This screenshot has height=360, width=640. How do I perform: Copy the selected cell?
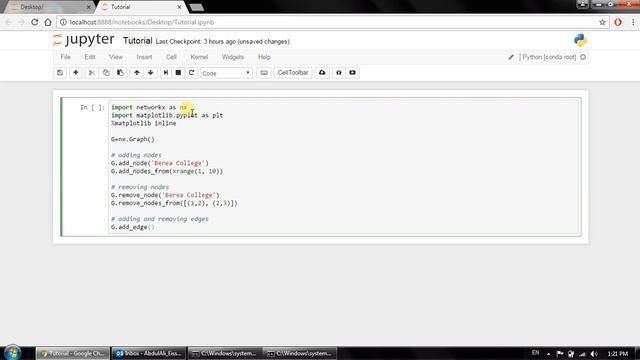106,73
